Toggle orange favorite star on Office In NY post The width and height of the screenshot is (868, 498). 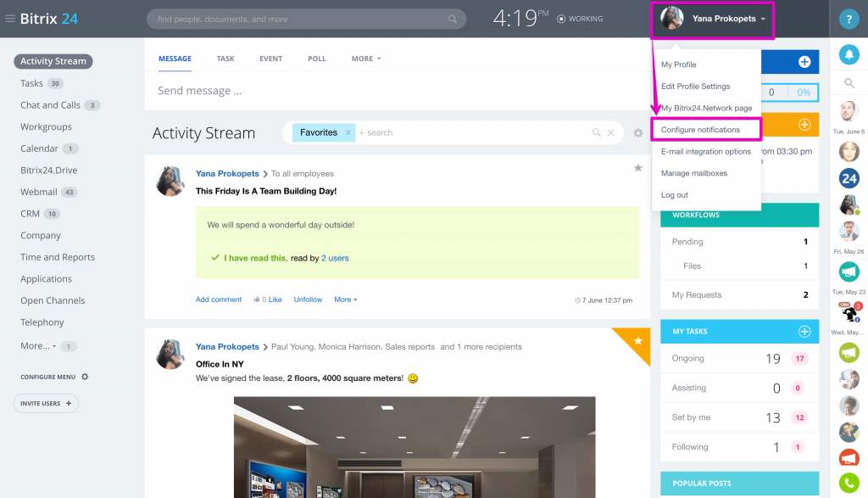point(637,341)
